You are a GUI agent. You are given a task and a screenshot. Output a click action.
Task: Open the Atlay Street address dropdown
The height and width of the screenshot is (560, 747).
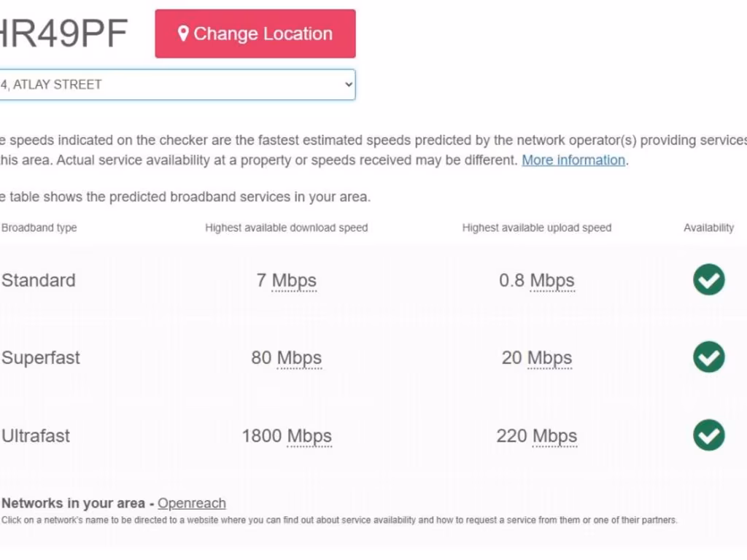175,85
